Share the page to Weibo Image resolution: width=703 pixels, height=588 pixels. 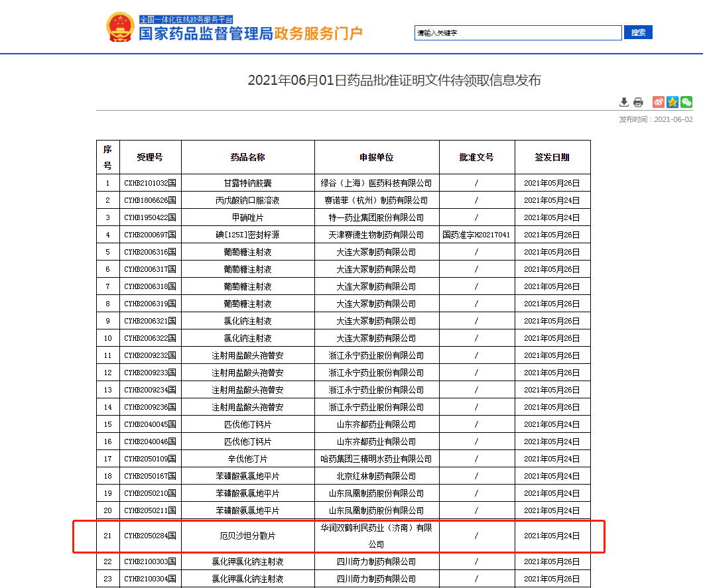pos(658,102)
